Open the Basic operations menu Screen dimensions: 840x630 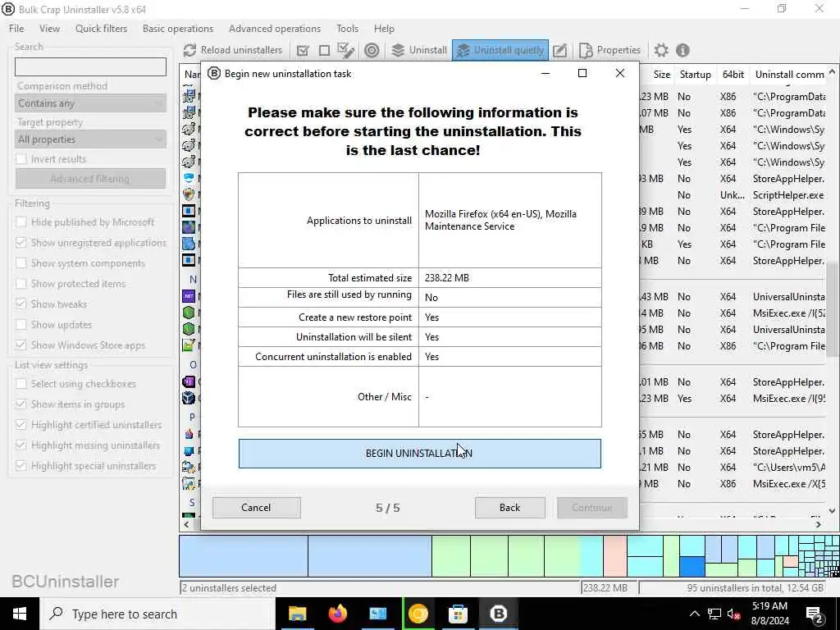[178, 29]
